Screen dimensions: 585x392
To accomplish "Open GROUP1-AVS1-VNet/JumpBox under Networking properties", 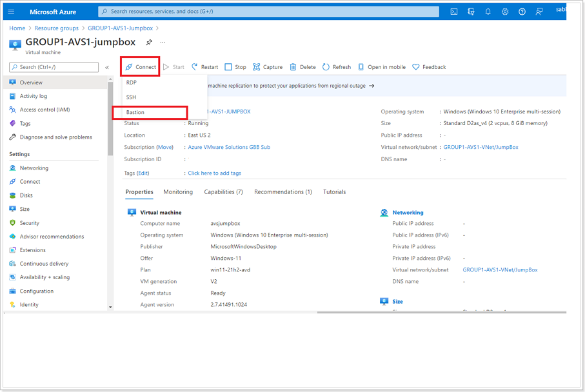I will pyautogui.click(x=500, y=270).
